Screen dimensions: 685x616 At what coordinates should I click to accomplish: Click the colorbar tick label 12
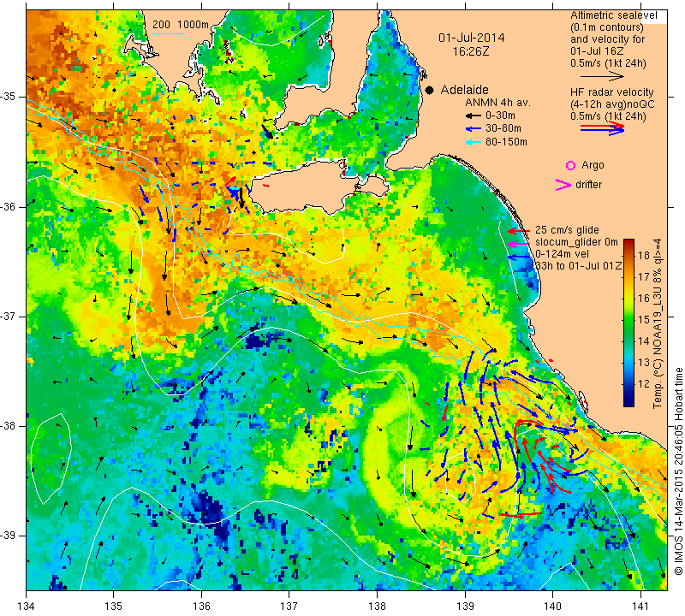click(645, 384)
